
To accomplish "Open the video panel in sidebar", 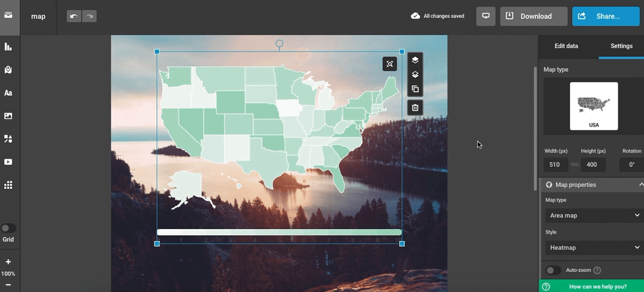I will coord(9,161).
